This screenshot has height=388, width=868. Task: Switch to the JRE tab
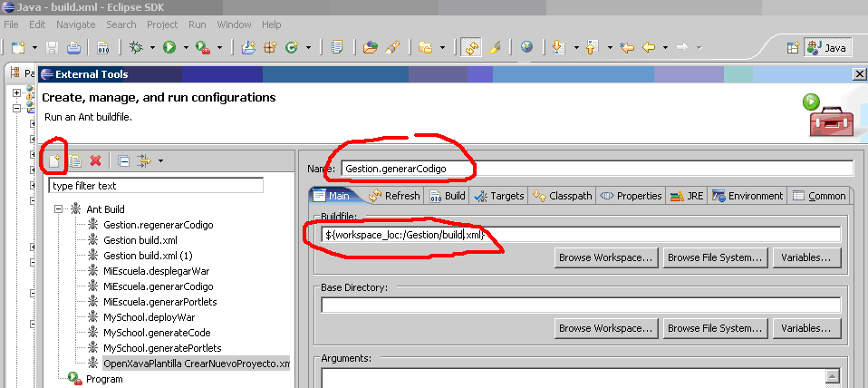tap(687, 196)
